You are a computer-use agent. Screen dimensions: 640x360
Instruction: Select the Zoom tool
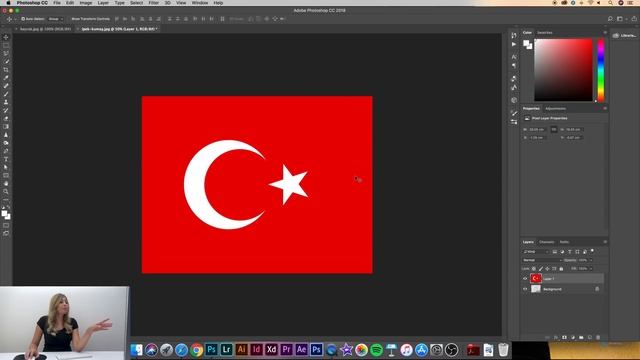pos(6,192)
